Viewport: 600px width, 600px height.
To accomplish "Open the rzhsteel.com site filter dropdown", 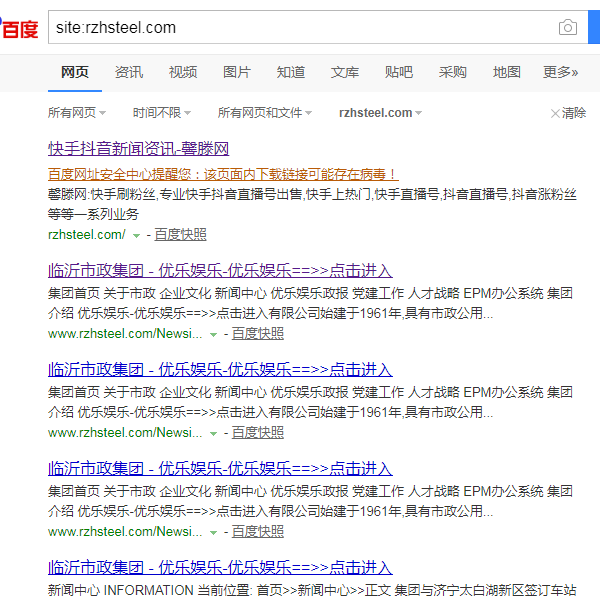I will pos(380,113).
